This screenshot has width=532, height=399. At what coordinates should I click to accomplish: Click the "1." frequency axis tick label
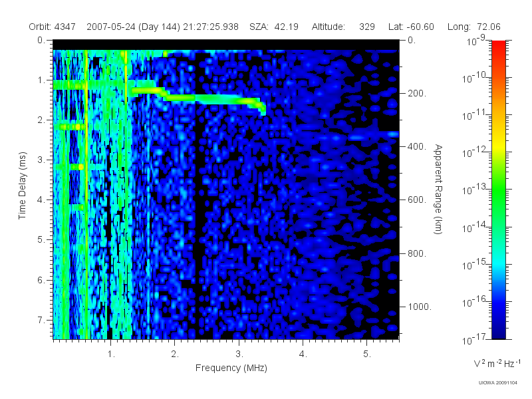pyautogui.click(x=111, y=354)
